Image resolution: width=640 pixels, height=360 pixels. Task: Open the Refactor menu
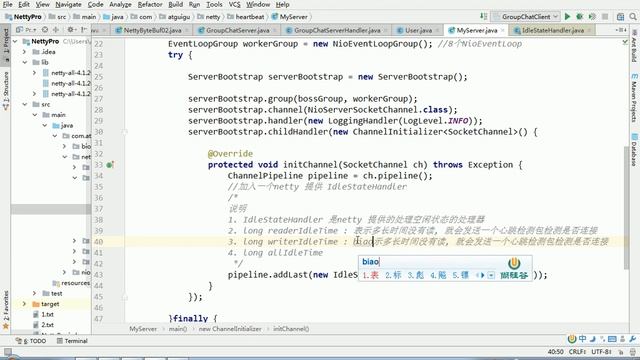coord(150,4)
